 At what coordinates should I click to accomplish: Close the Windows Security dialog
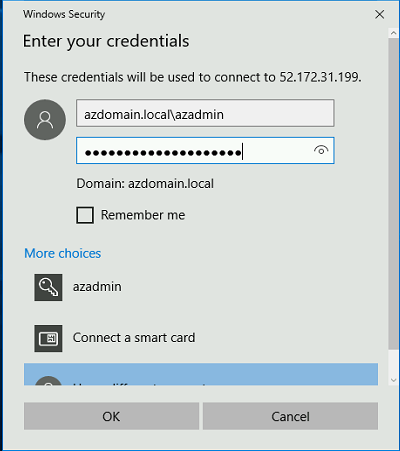(379, 14)
